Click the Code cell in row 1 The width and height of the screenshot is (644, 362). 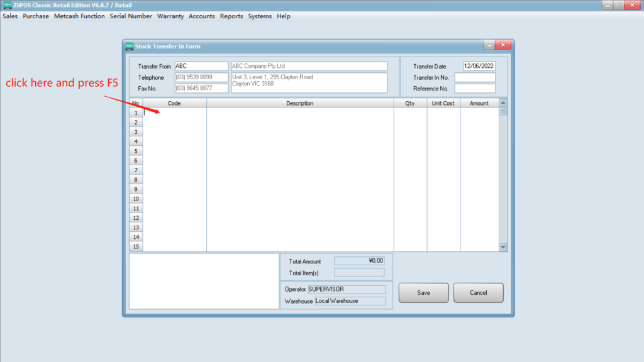coord(174,113)
